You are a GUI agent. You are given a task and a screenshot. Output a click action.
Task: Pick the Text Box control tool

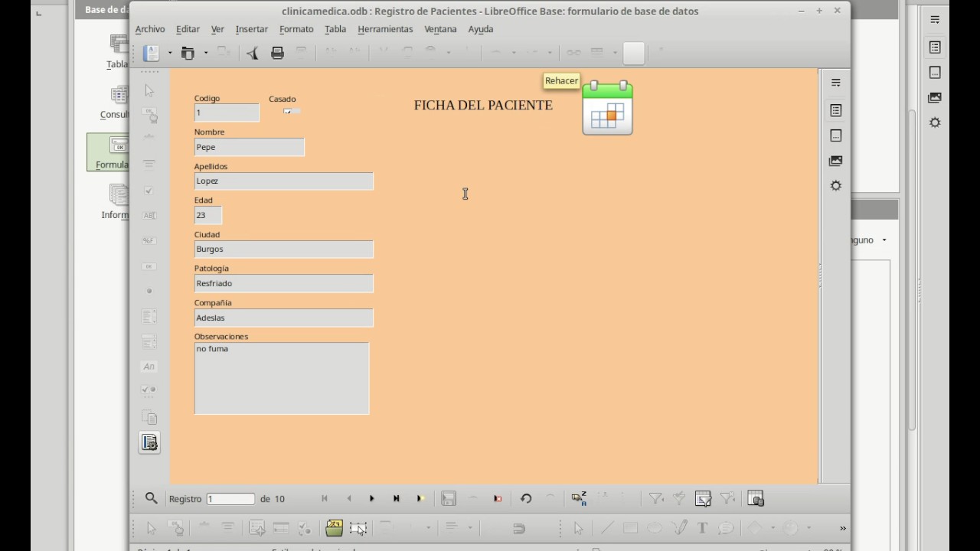coord(149,216)
